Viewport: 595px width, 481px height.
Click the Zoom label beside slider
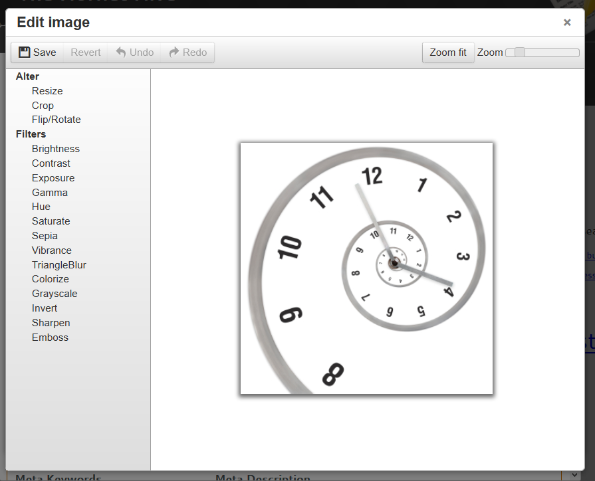point(490,52)
